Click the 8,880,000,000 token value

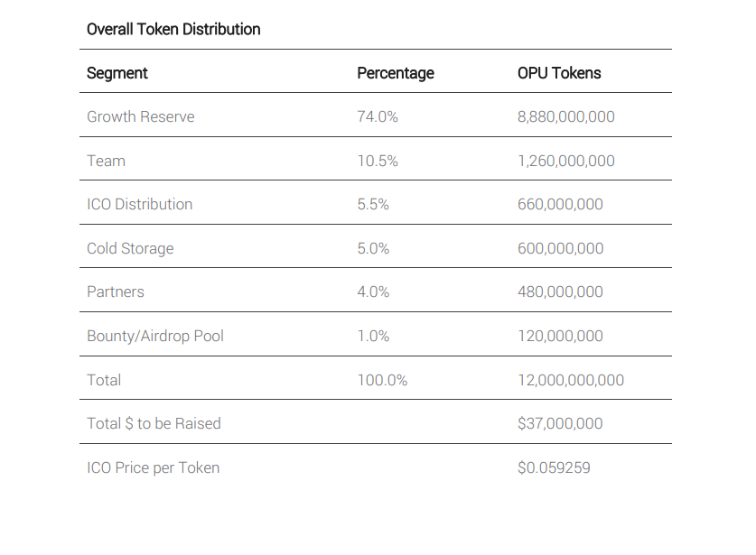click(566, 116)
